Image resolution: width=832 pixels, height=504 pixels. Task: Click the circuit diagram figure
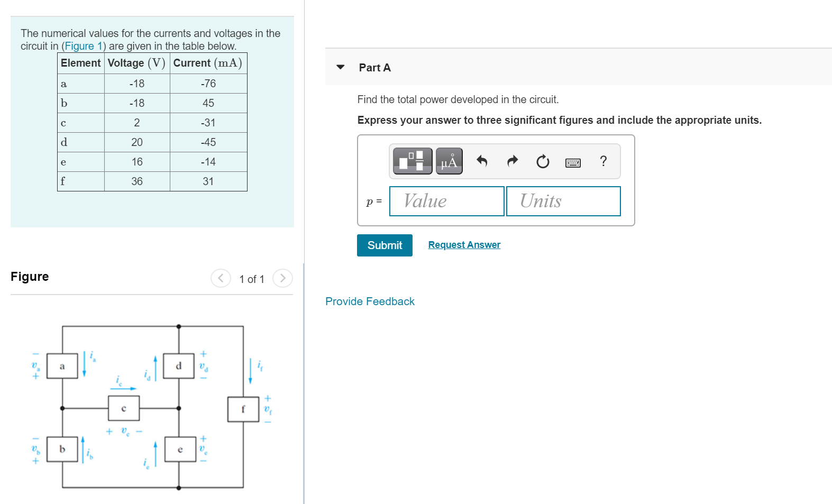coord(153,407)
